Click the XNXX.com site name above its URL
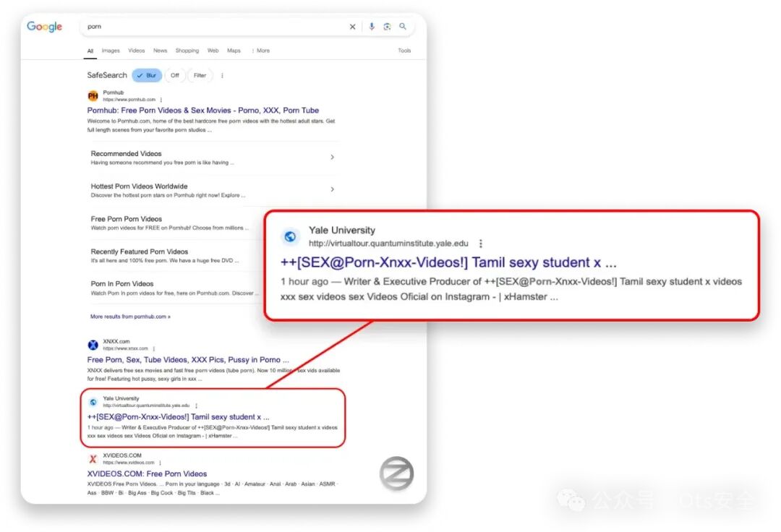Viewport: 781px width, 532px height. coord(116,341)
